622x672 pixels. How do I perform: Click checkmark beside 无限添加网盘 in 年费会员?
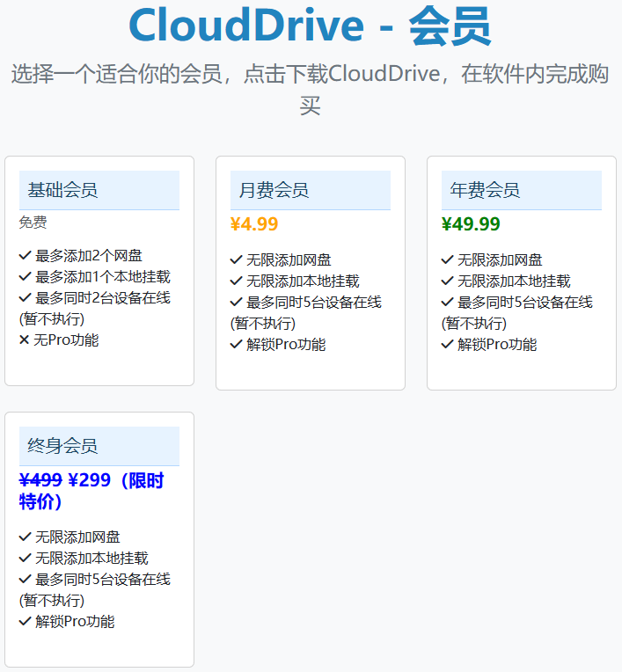coord(448,260)
